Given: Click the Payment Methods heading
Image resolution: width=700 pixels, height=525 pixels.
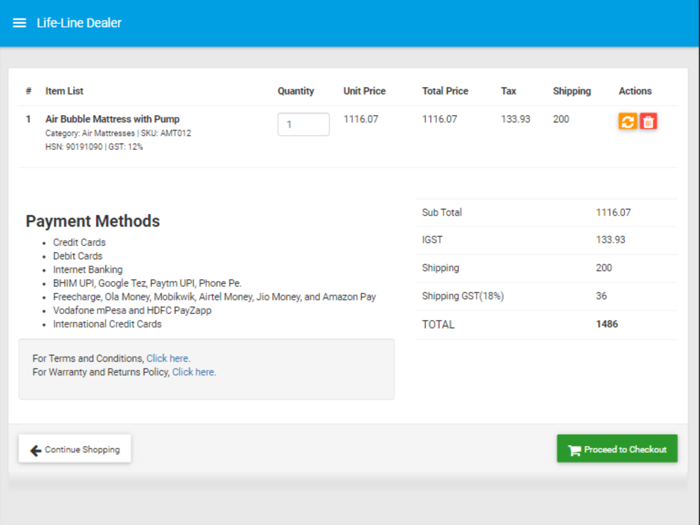Looking at the screenshot, I should point(92,221).
